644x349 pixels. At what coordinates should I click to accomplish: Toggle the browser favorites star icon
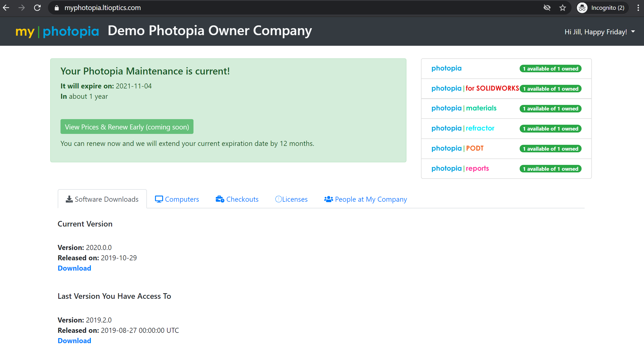pos(563,7)
